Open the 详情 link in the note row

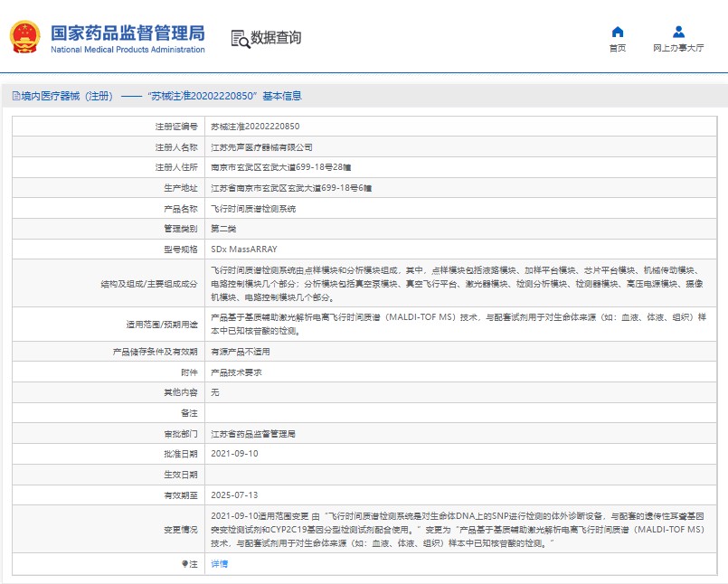click(220, 563)
